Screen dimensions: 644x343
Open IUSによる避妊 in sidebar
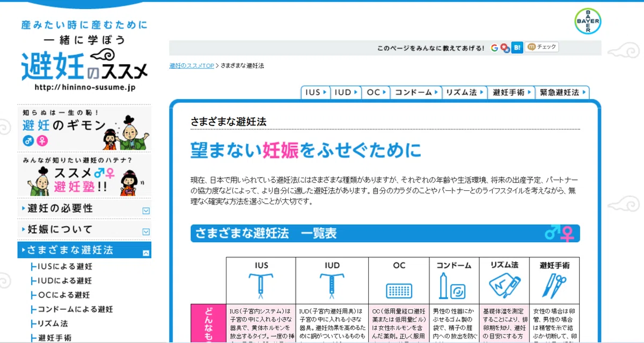(65, 266)
